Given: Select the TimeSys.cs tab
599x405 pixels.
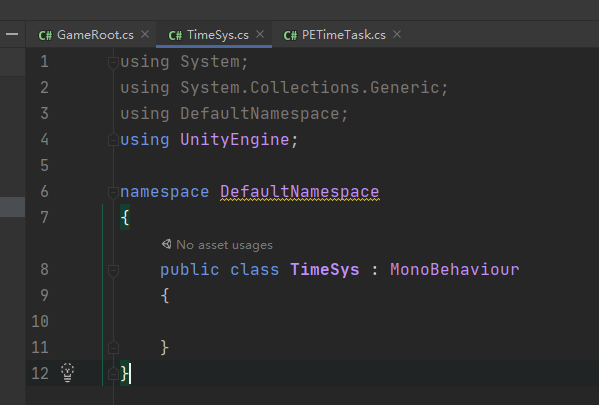Looking at the screenshot, I should [214, 35].
